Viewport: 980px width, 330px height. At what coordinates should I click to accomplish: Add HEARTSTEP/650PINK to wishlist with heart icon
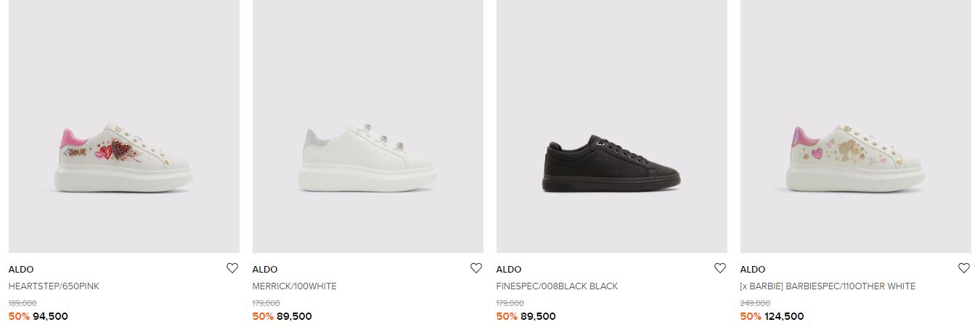pos(232,268)
